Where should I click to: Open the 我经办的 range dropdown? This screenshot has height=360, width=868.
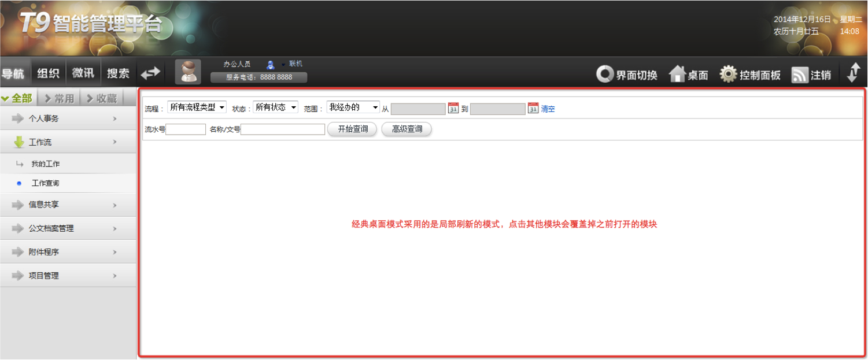[x=353, y=107]
